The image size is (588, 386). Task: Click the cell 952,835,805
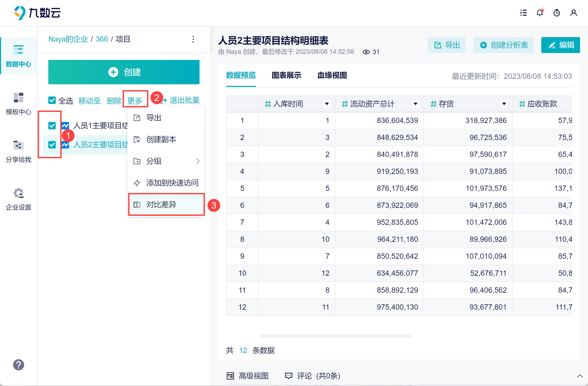(379, 222)
